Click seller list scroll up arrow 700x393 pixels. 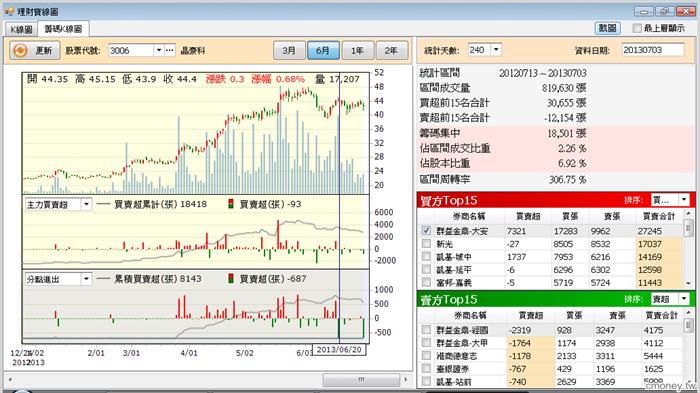[x=688, y=313]
